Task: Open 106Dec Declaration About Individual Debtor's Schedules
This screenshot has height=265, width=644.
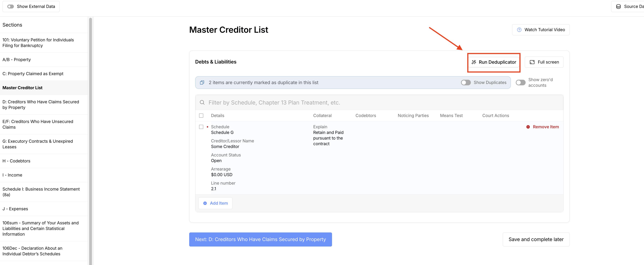Action: 44,251
